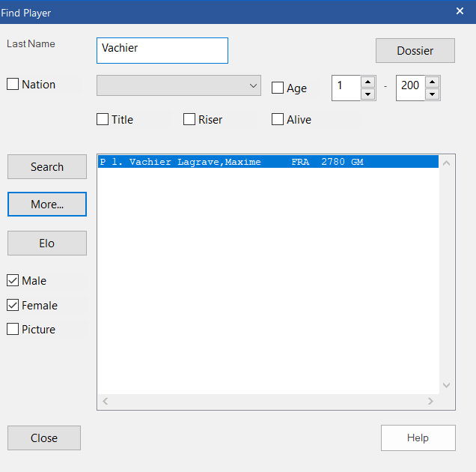Click the Last Name input field

162,50
